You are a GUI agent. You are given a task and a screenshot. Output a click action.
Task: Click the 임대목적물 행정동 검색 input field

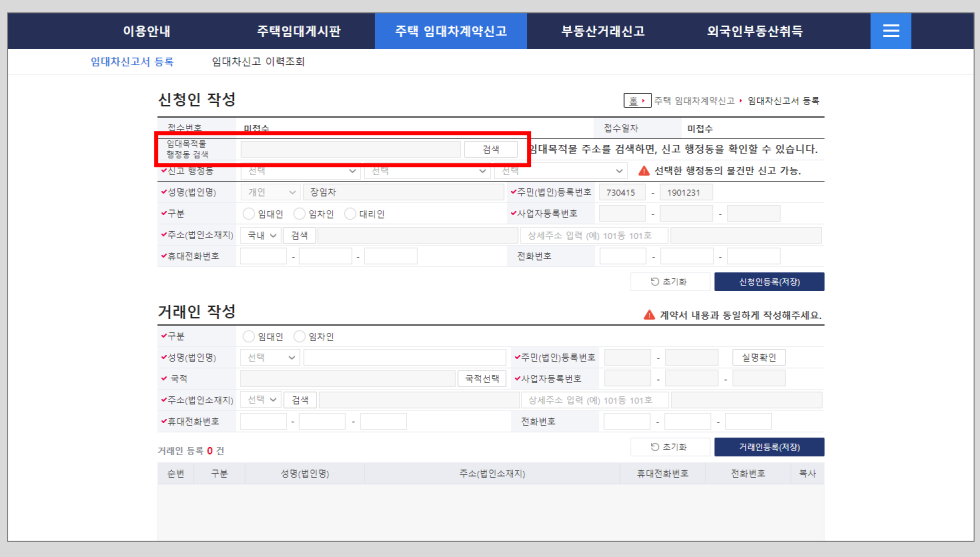click(x=351, y=149)
